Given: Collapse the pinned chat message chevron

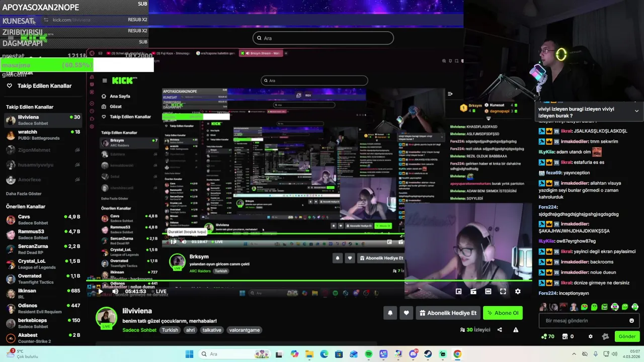Looking at the screenshot, I should point(636,111).
